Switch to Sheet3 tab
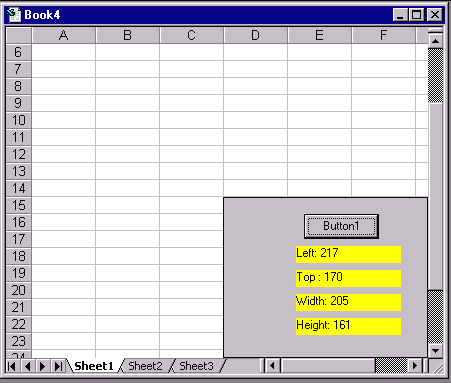 coord(196,366)
